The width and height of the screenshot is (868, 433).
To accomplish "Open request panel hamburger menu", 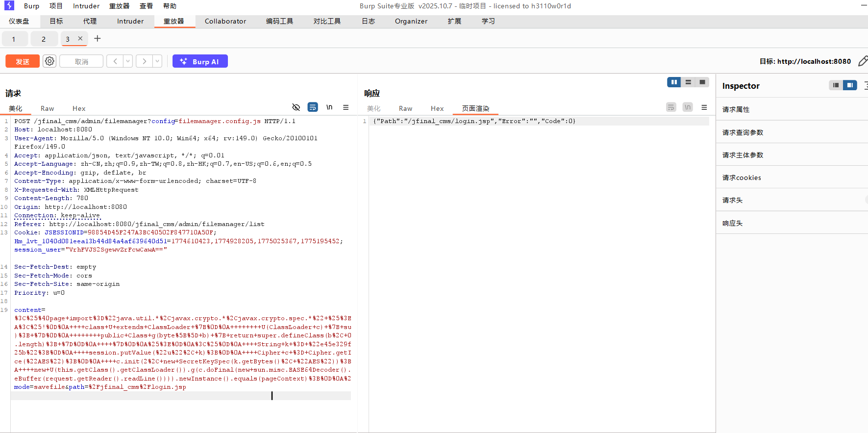I will coord(346,107).
